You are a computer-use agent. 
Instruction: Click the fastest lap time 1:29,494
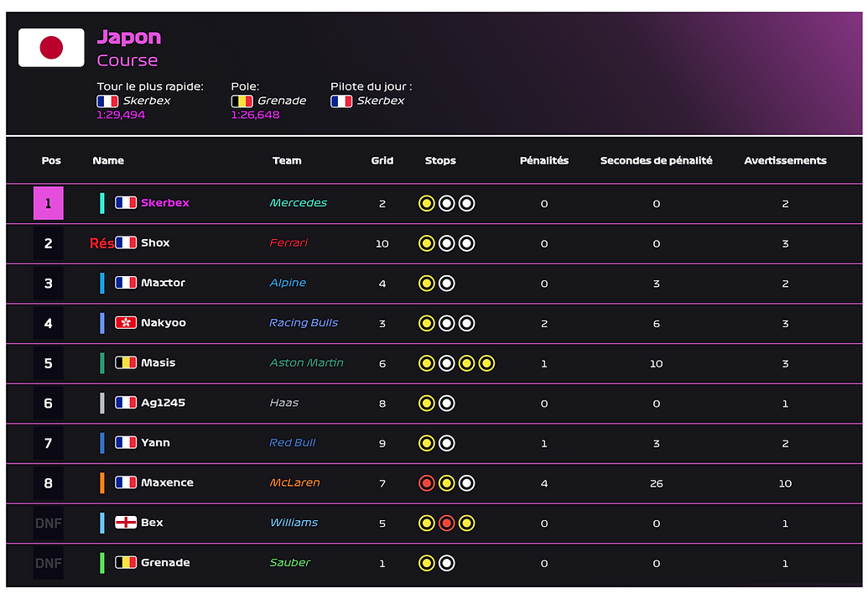(x=121, y=115)
